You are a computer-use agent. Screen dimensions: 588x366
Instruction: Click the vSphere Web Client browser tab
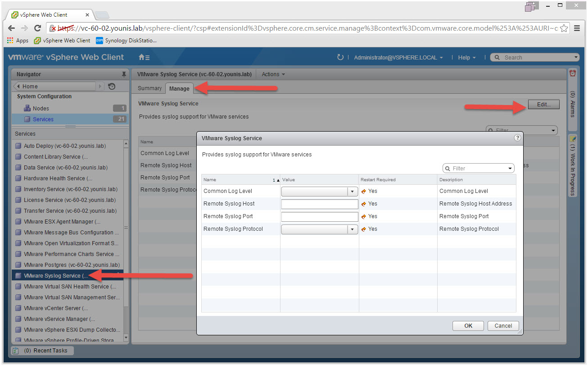click(x=50, y=14)
